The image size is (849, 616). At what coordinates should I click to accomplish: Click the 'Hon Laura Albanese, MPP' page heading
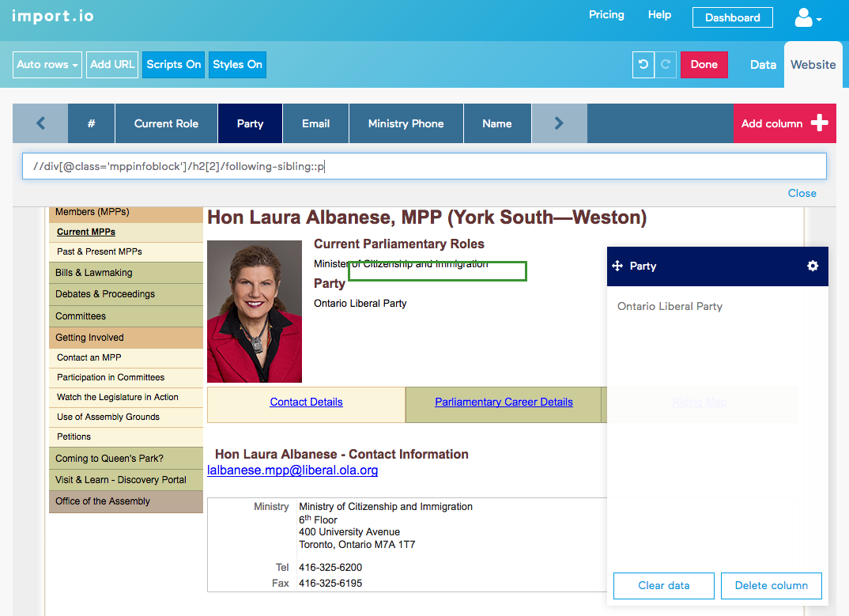click(427, 217)
